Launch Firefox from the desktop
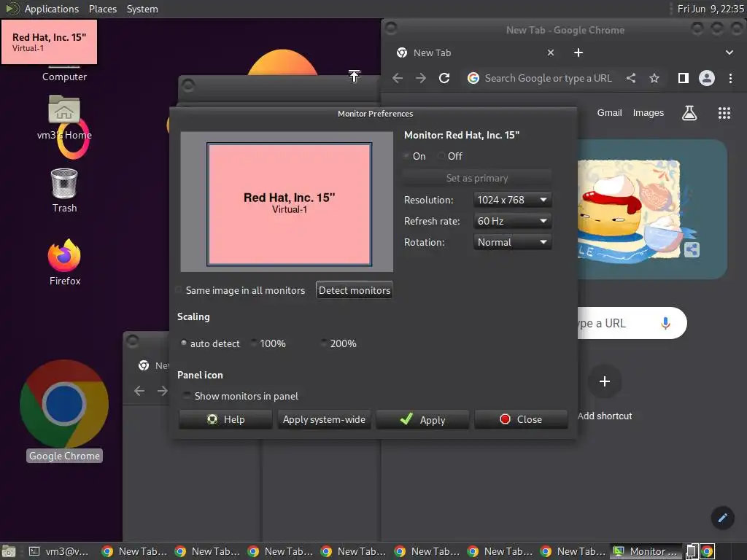 pos(64,262)
